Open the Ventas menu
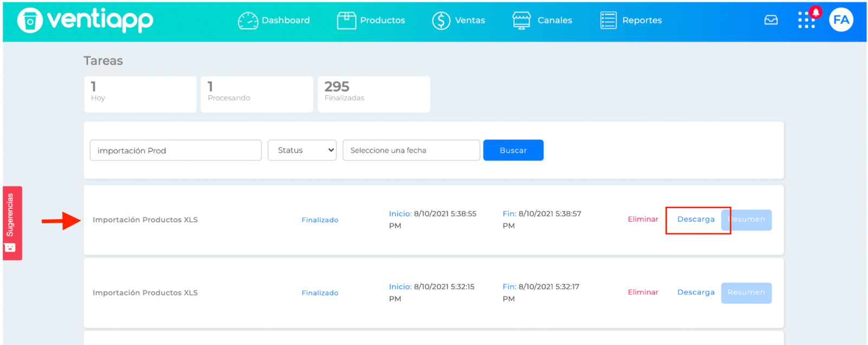868x345 pixels. (x=470, y=21)
